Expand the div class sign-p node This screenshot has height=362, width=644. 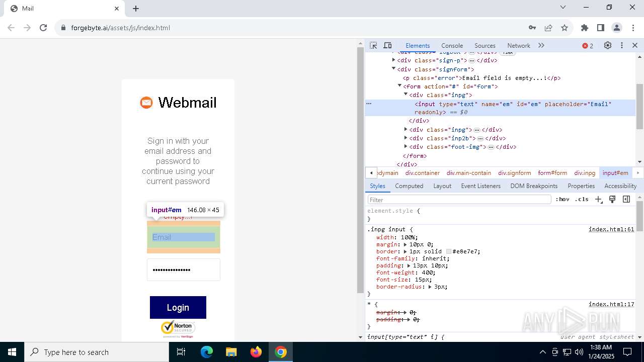tap(393, 60)
